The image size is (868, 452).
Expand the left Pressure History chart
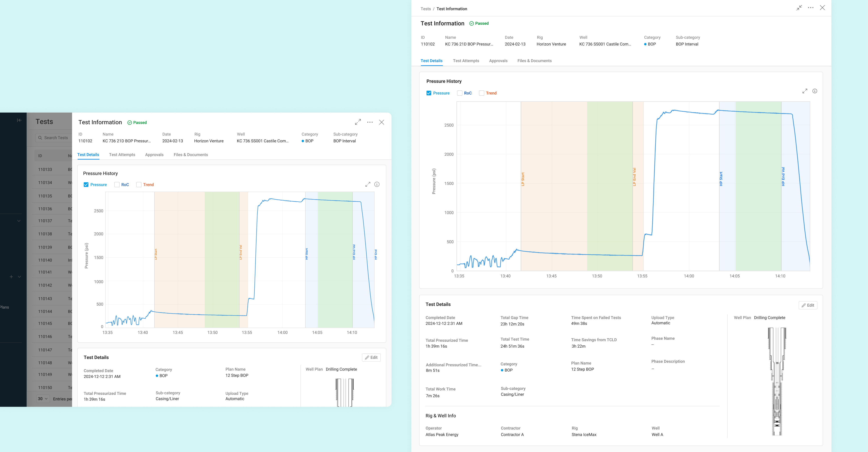[368, 184]
